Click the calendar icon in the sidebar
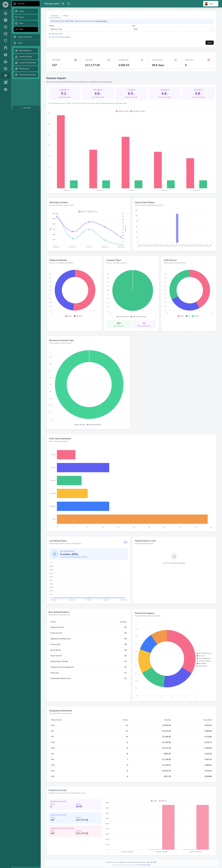 click(x=5, y=34)
